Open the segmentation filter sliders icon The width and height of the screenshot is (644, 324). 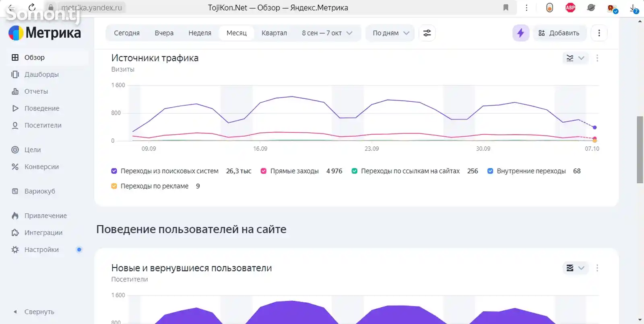point(427,33)
